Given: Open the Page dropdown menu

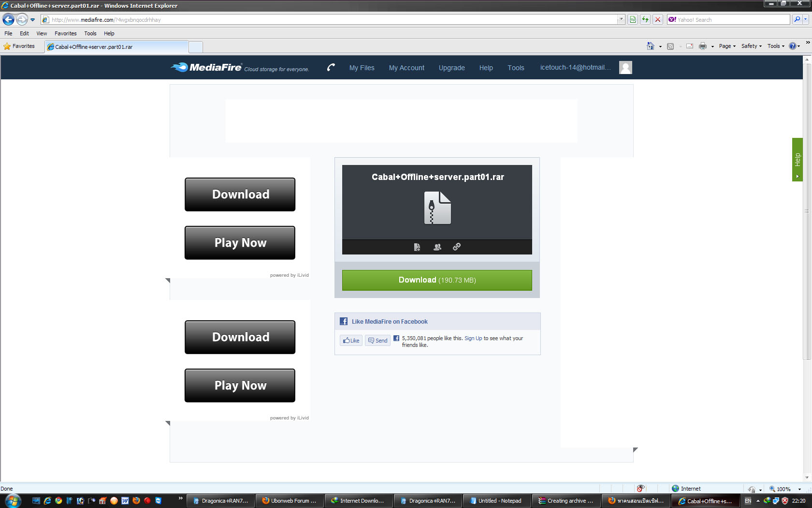Looking at the screenshot, I should coord(727,46).
